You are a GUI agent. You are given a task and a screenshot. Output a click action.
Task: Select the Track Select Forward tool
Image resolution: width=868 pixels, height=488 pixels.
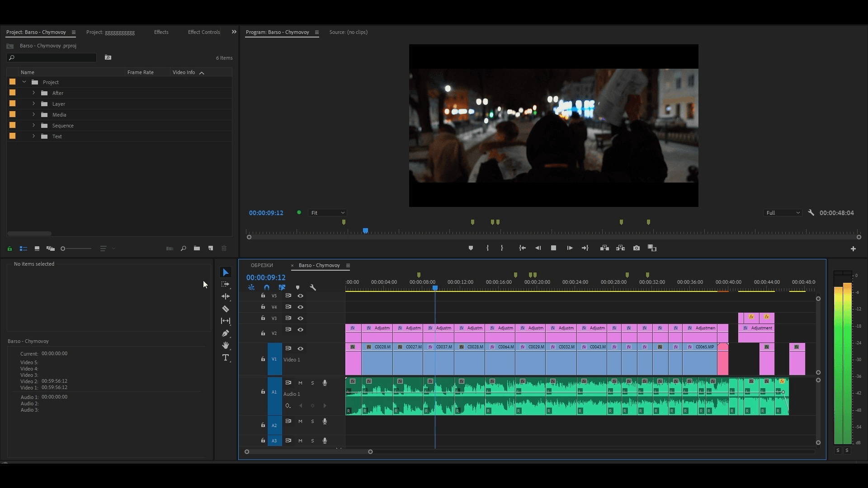point(225,284)
